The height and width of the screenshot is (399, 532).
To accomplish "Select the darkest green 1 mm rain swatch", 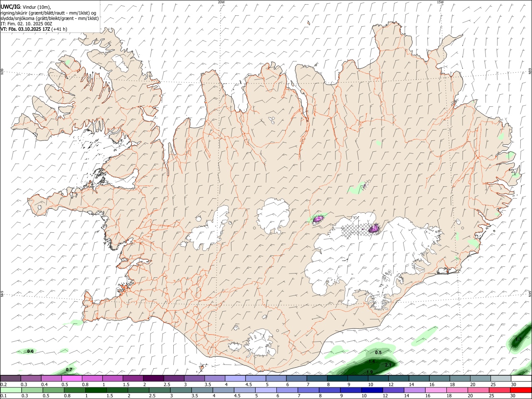I will tap(96, 390).
